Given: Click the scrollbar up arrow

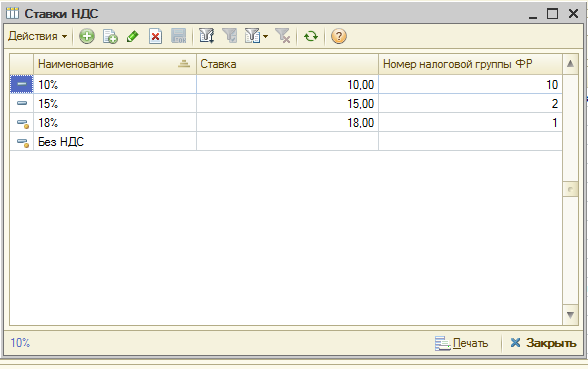Looking at the screenshot, I should pyautogui.click(x=570, y=64).
